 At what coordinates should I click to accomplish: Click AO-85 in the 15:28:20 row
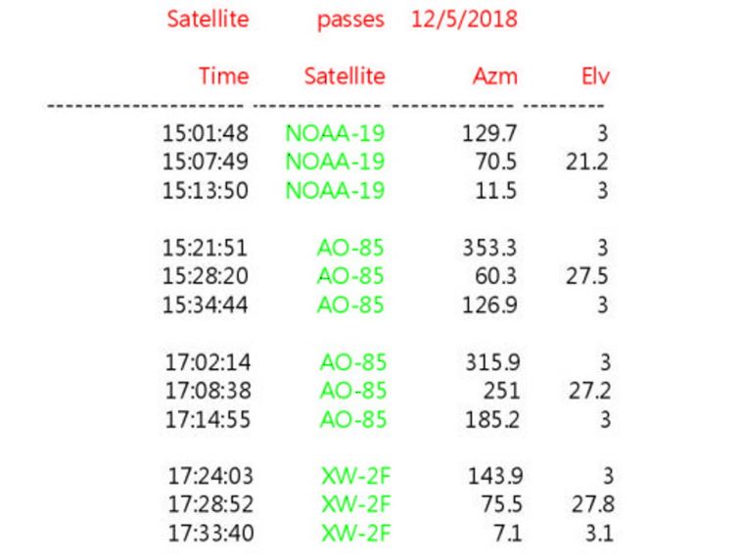[x=350, y=276]
